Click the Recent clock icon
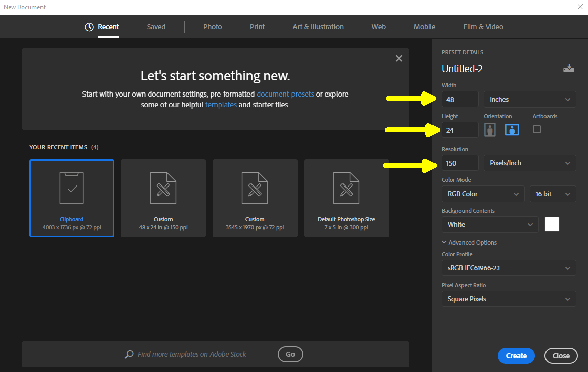The height and width of the screenshot is (372, 588). click(89, 27)
